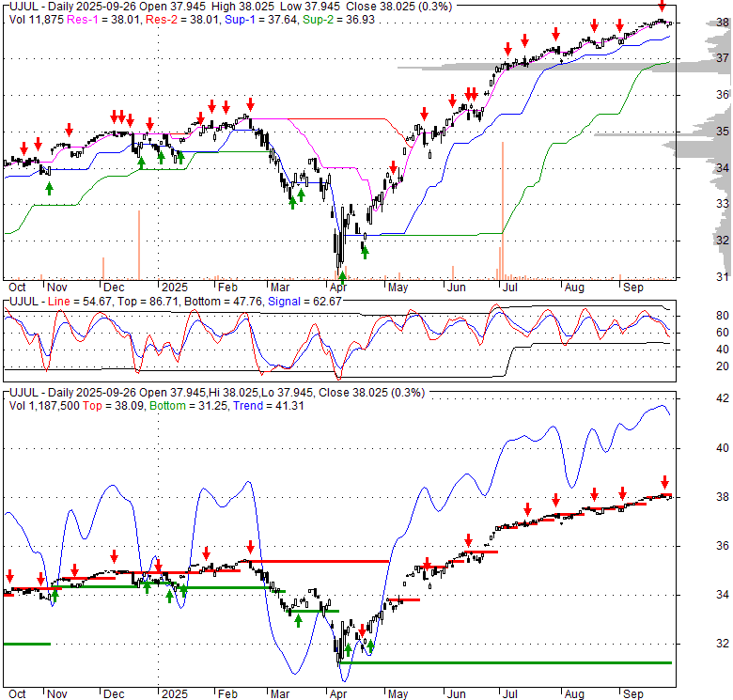Click the 20 level on oscillator axis

723,366
